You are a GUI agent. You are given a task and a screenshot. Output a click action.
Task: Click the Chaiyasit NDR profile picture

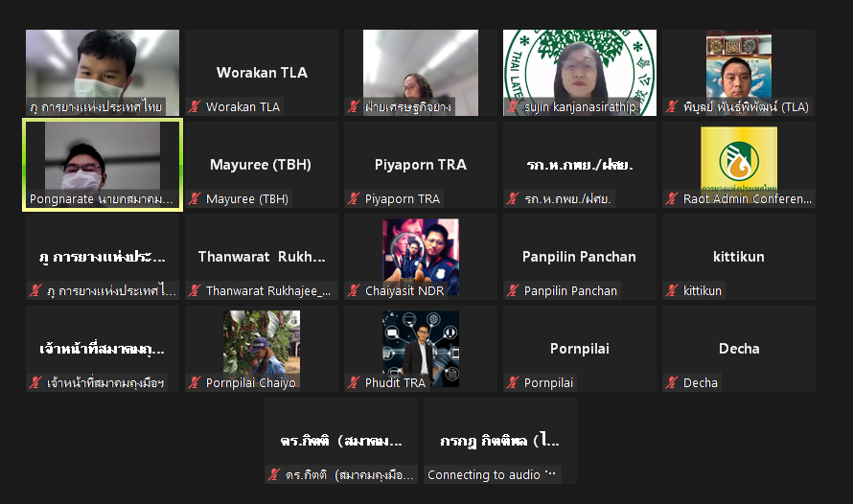click(421, 257)
